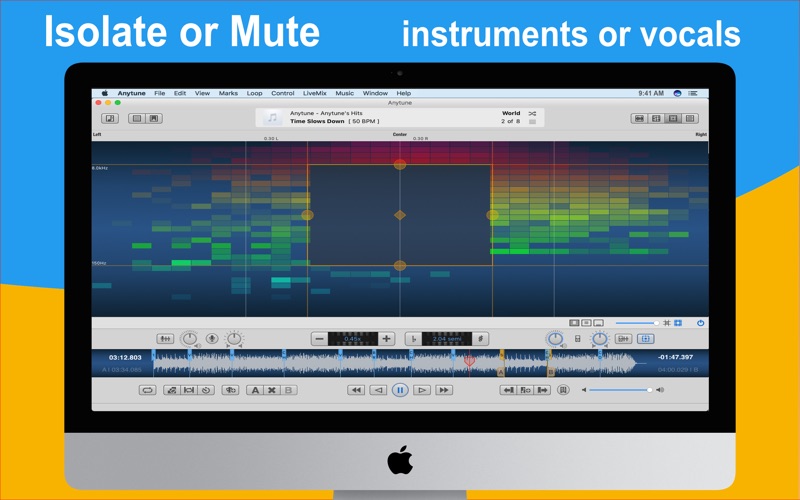Click the loud speaker icon right of the volume slider
Viewport: 800px width, 500px height.
(x=660, y=390)
